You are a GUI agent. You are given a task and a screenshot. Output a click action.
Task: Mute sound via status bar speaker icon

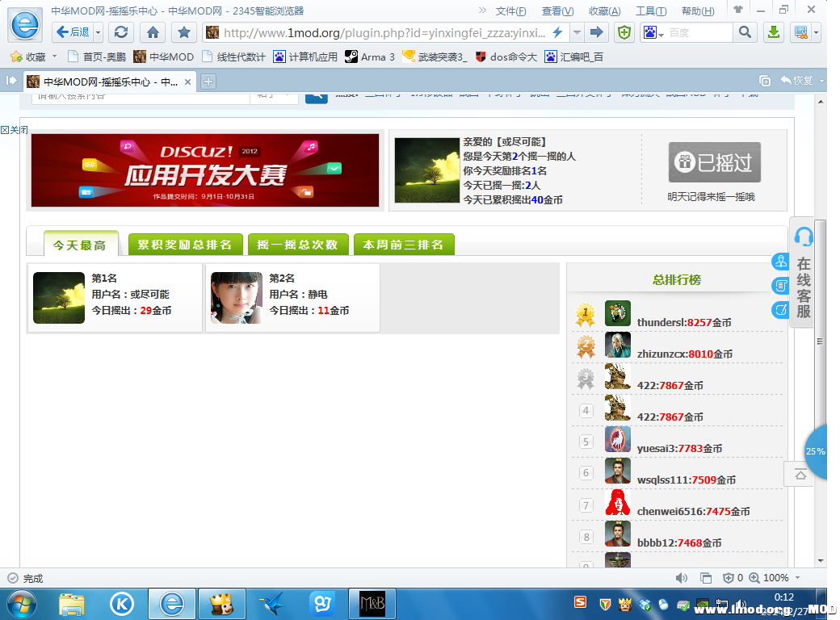click(x=682, y=578)
